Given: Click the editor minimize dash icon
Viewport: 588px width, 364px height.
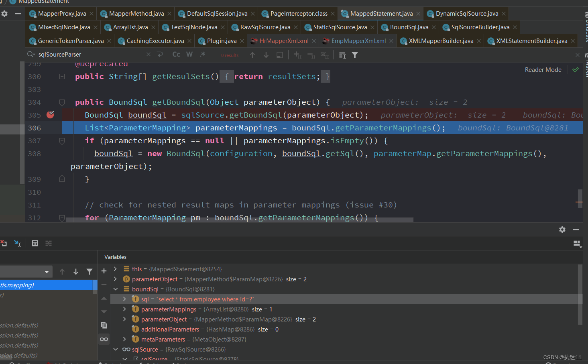Looking at the screenshot, I should [18, 14].
